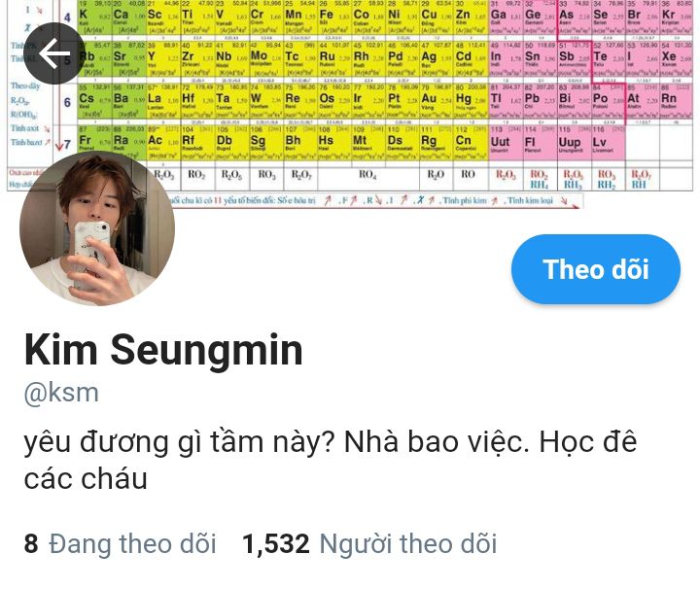The height and width of the screenshot is (589, 700).
Task: Click the Kim Seungmin display name
Action: pos(163,351)
